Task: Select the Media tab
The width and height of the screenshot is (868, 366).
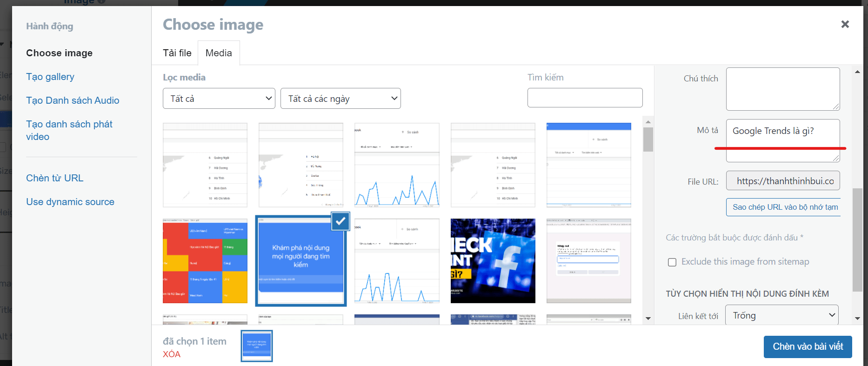Action: (x=219, y=53)
